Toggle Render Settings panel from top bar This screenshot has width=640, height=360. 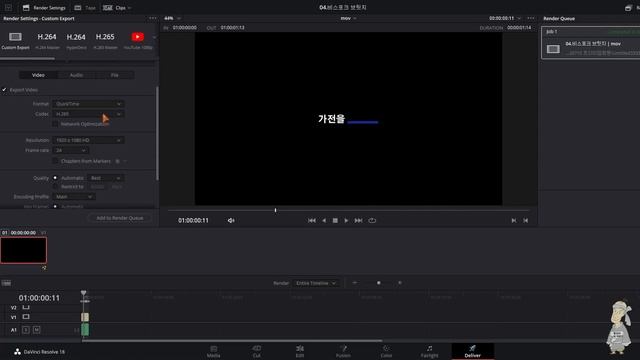click(44, 8)
